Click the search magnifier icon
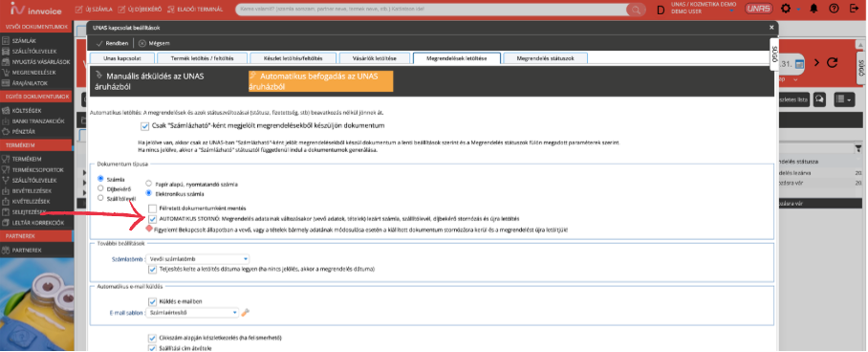The image size is (868, 352). click(637, 10)
